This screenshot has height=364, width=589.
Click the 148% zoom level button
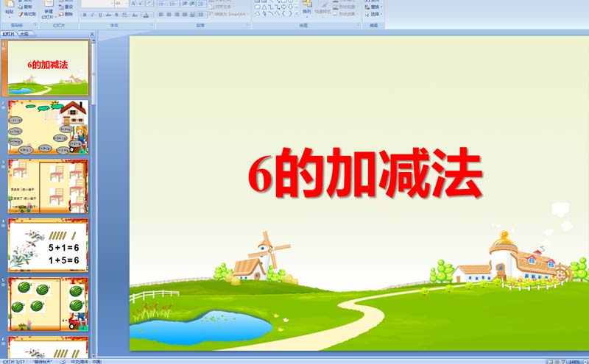coord(574,362)
